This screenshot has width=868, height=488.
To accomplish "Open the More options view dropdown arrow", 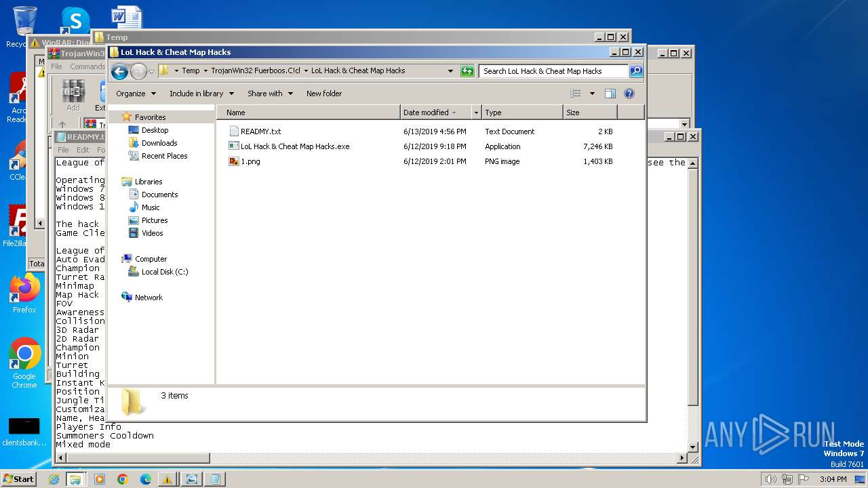I will point(592,94).
